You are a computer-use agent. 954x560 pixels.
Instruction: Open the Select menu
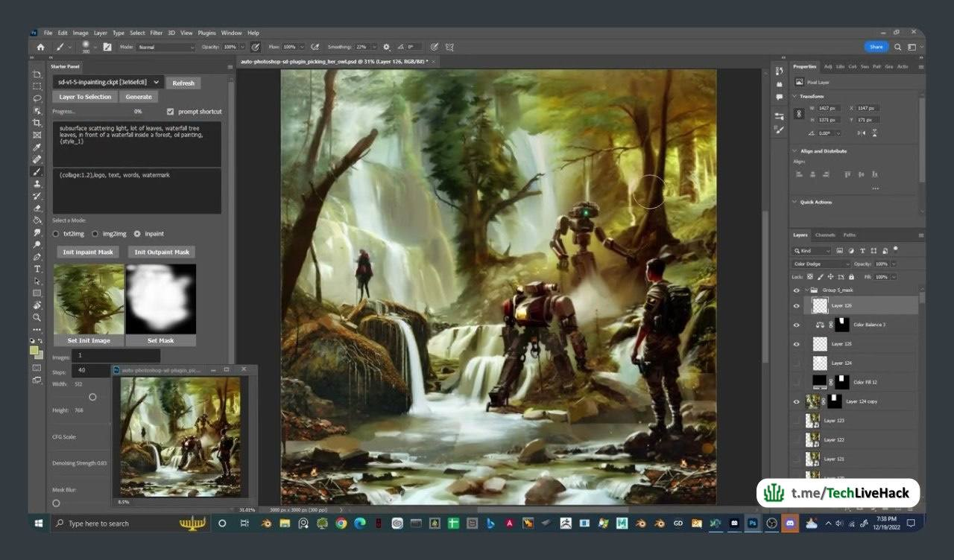pos(138,33)
